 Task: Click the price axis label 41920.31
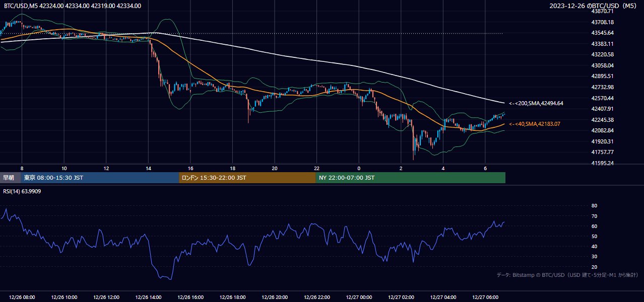pyautogui.click(x=602, y=141)
